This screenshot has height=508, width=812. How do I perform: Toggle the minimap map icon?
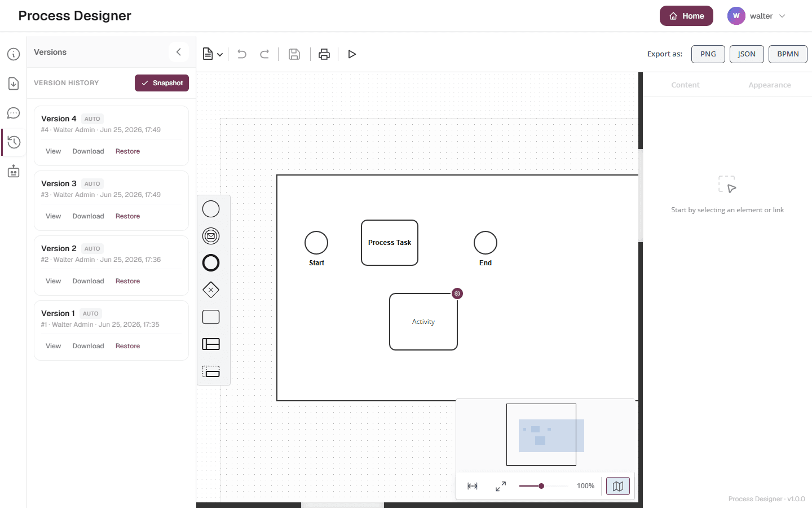[618, 486]
